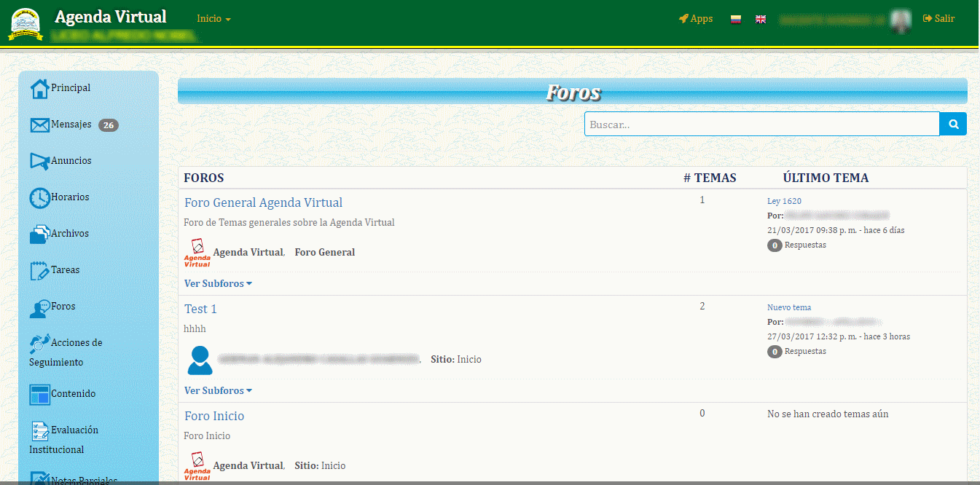Click the # TEMAS column header
Viewport: 980px width, 485px height.
[x=710, y=178]
